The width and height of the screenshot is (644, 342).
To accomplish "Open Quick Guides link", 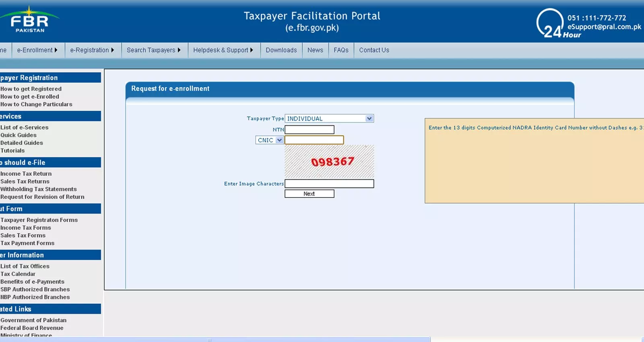I will click(x=19, y=135).
